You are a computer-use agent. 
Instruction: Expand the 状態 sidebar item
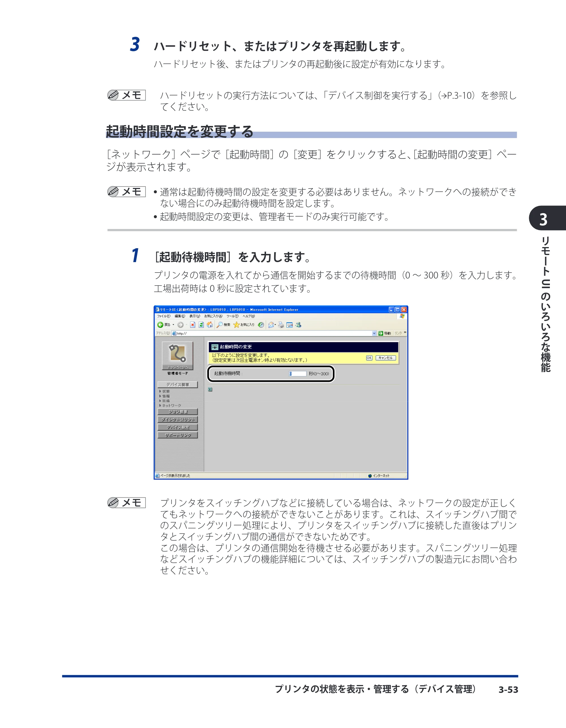[164, 391]
